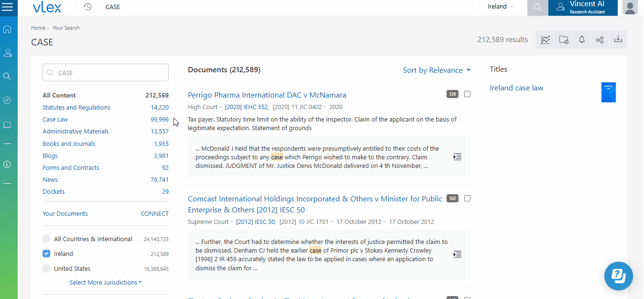
Task: Tick the United States jurisdiction checkbox
Action: [x=46, y=268]
